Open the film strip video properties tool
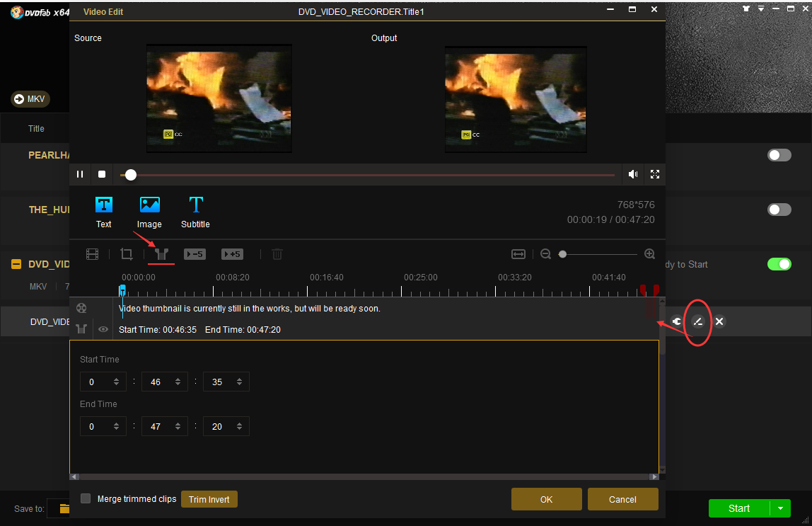Screen dimensions: 812x526 point(92,254)
